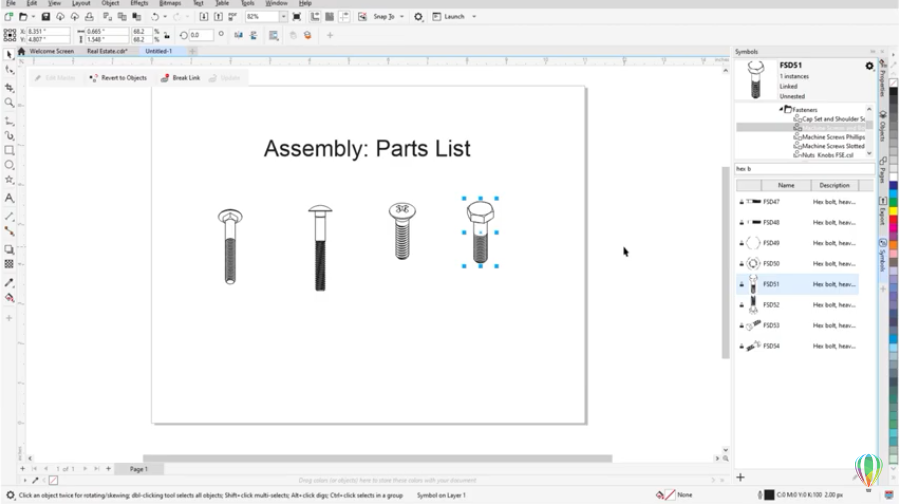Open the Layout menu
The width and height of the screenshot is (899, 504).
81,3
